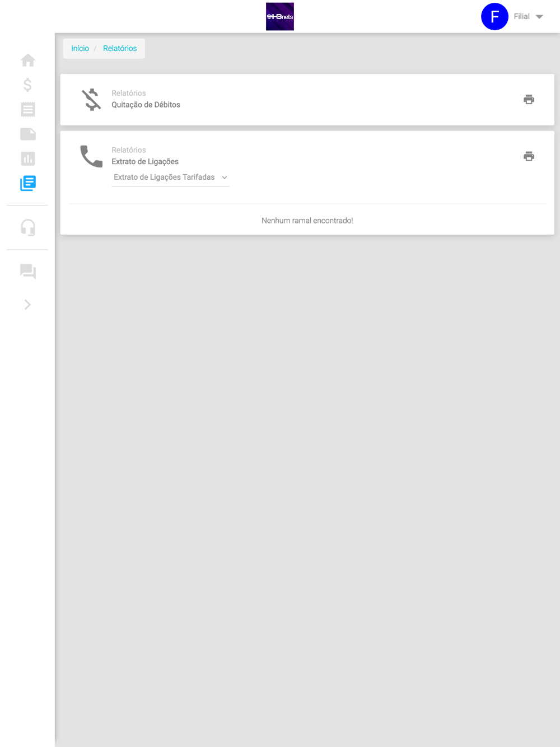Viewport: 560px width, 747px height.
Task: Open the bar chart statistics icon
Action: coord(27,158)
